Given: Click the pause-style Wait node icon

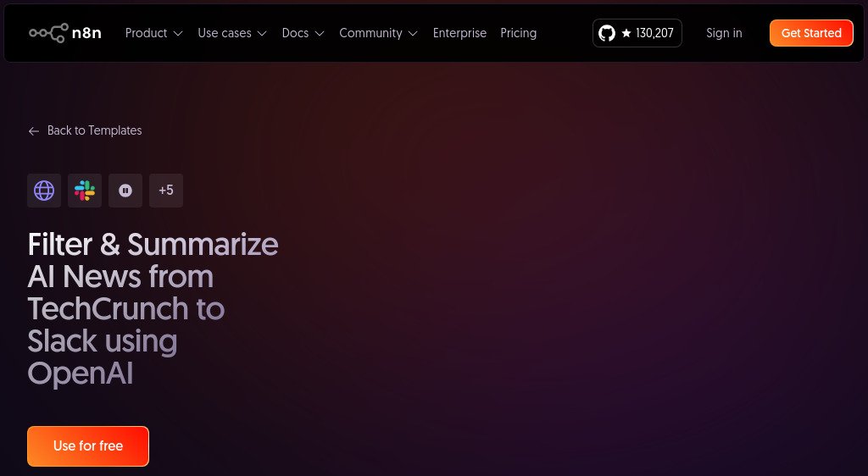Looking at the screenshot, I should (125, 191).
